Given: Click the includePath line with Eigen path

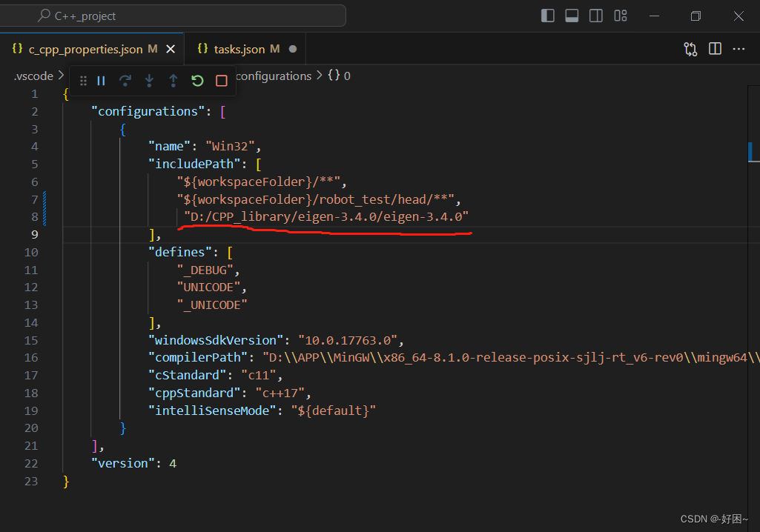Looking at the screenshot, I should coord(326,216).
